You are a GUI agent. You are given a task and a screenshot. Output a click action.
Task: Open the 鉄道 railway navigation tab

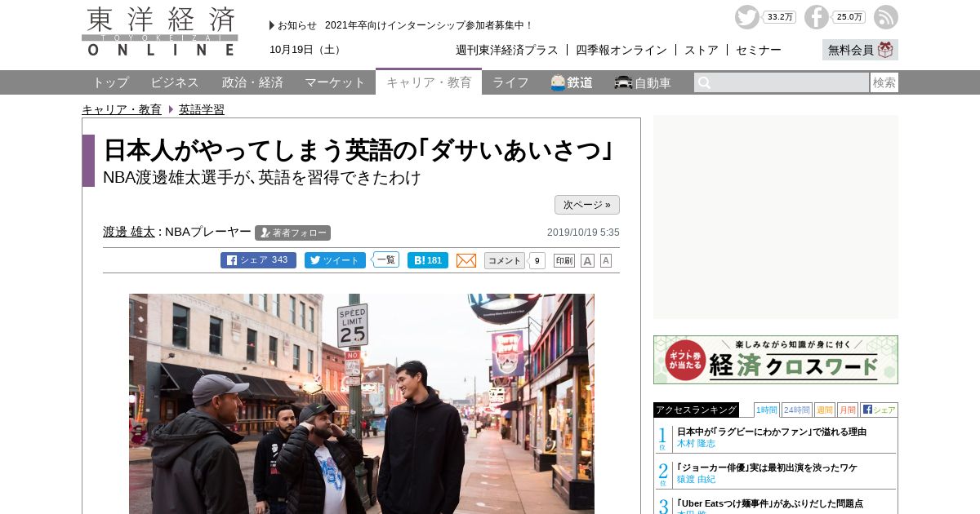click(572, 82)
